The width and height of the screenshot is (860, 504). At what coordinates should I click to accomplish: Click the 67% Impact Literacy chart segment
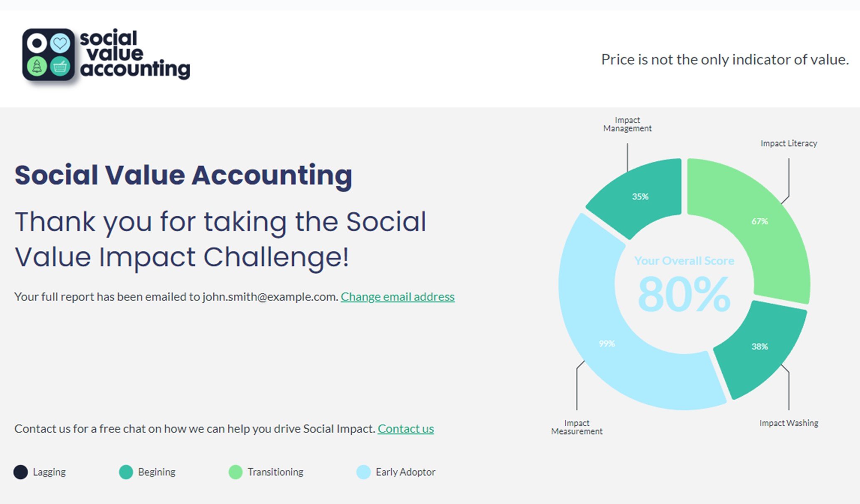tap(759, 221)
